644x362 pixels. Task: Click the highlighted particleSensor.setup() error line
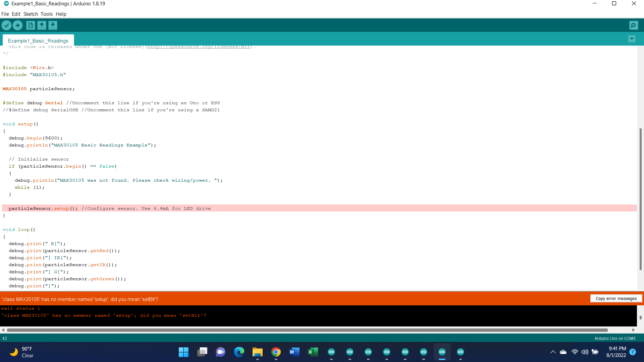click(319, 208)
